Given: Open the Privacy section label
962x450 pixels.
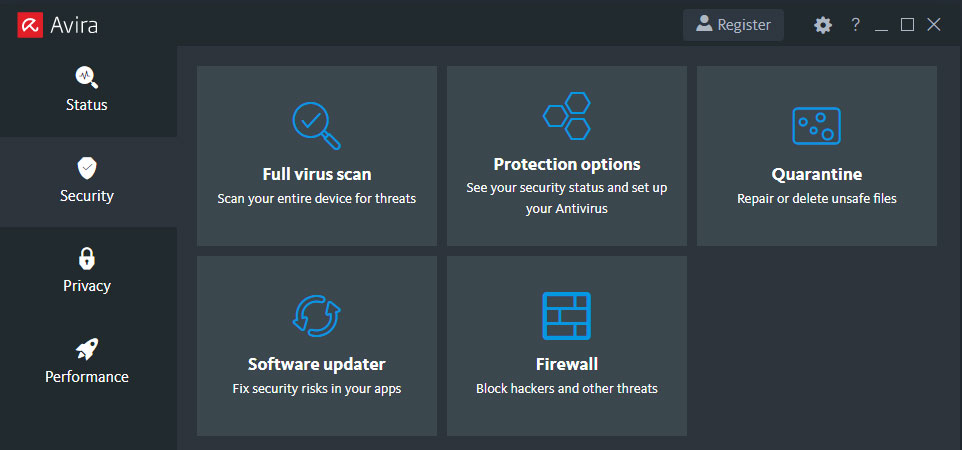Looking at the screenshot, I should [87, 286].
